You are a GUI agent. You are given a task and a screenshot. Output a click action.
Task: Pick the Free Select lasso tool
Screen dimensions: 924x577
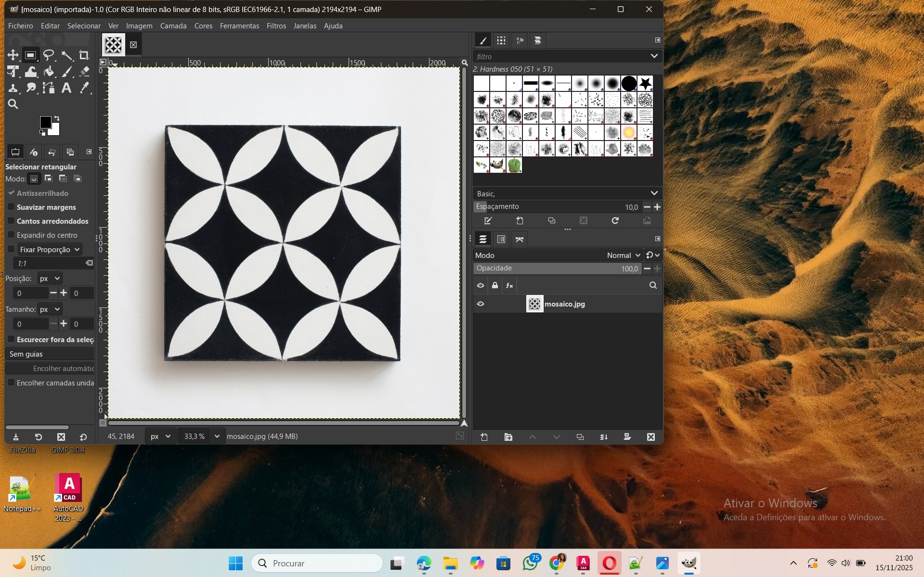tap(49, 55)
